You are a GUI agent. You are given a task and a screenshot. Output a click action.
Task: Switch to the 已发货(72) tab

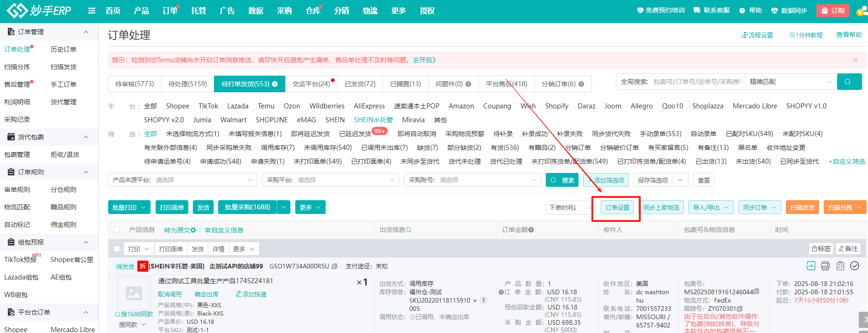tap(360, 84)
